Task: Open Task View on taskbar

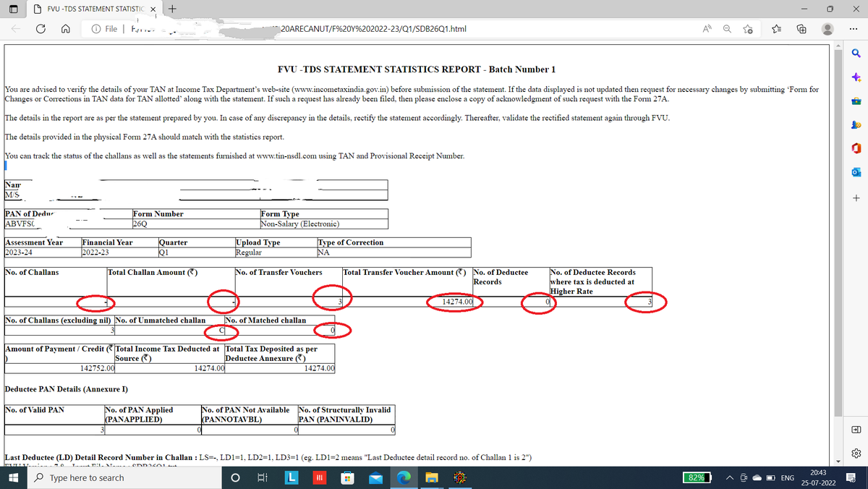Action: tap(261, 477)
